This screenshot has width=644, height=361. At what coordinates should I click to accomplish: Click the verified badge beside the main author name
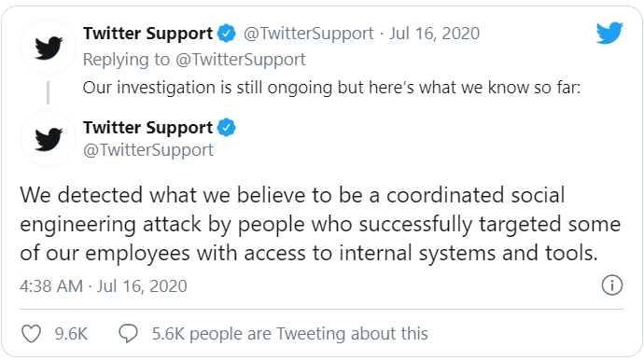click(x=226, y=127)
